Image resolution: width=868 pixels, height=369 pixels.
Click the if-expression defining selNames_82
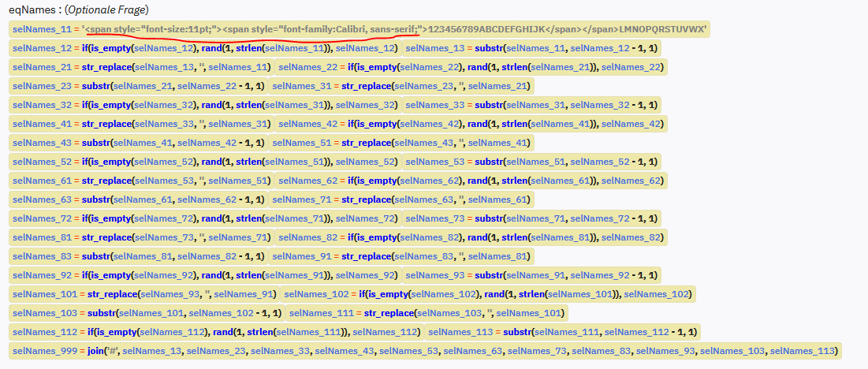[471, 237]
